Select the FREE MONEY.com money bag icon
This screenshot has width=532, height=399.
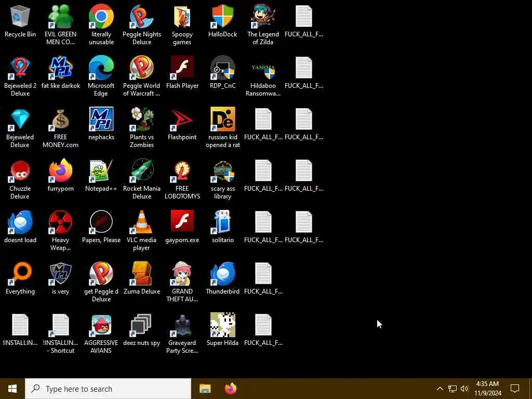click(x=60, y=128)
